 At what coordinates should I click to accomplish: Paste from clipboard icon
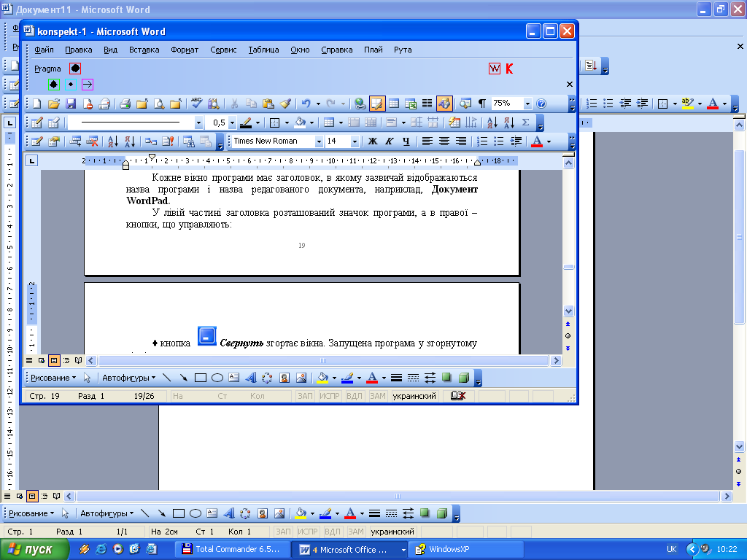(268, 104)
